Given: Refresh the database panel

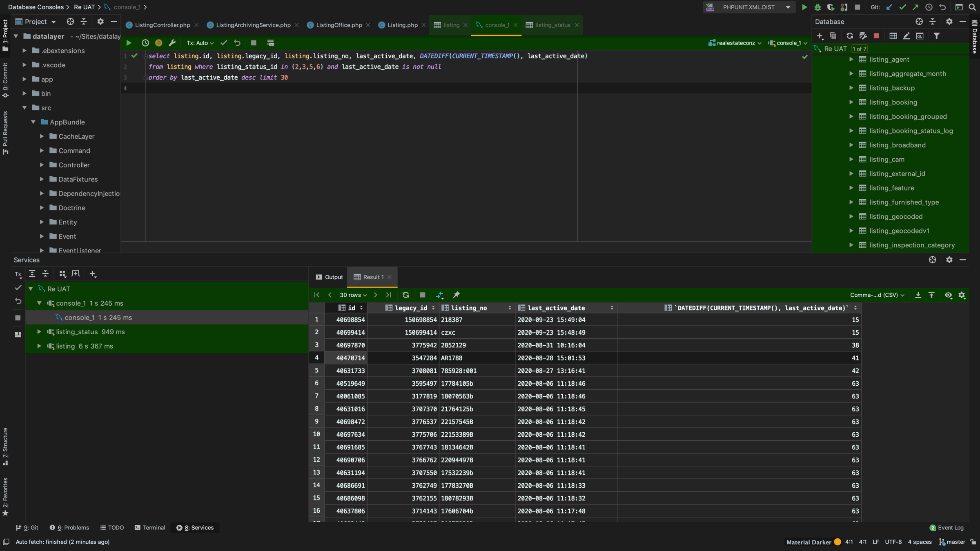Looking at the screenshot, I should [x=850, y=36].
